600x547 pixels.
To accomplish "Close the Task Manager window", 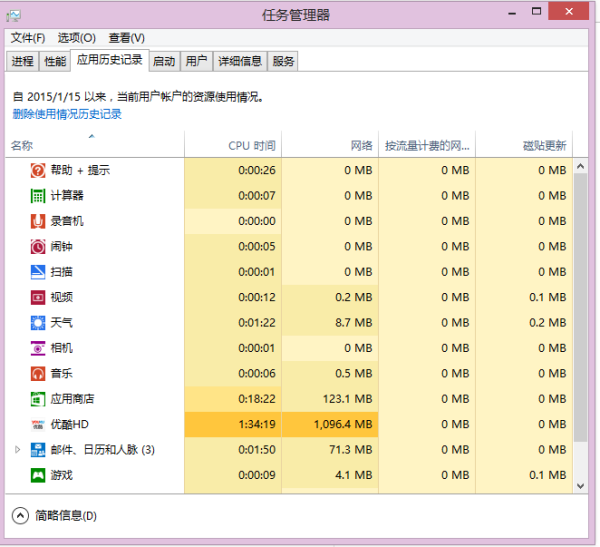I will pos(569,11).
